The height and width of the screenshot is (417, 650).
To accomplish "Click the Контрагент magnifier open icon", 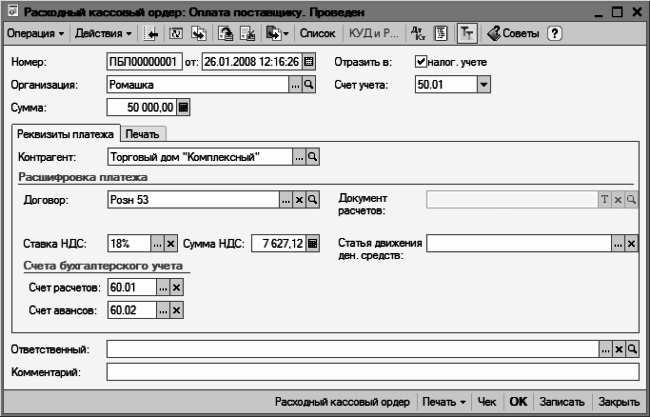I will point(313,157).
